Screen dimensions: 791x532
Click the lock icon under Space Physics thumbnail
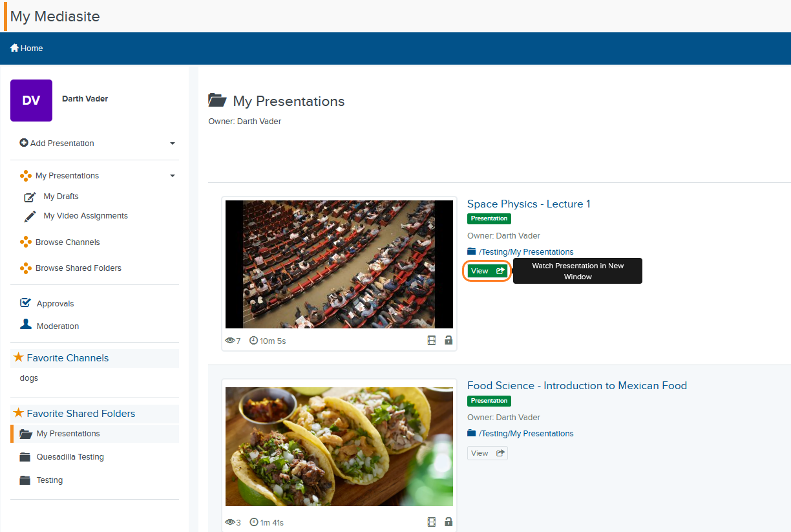tap(448, 340)
